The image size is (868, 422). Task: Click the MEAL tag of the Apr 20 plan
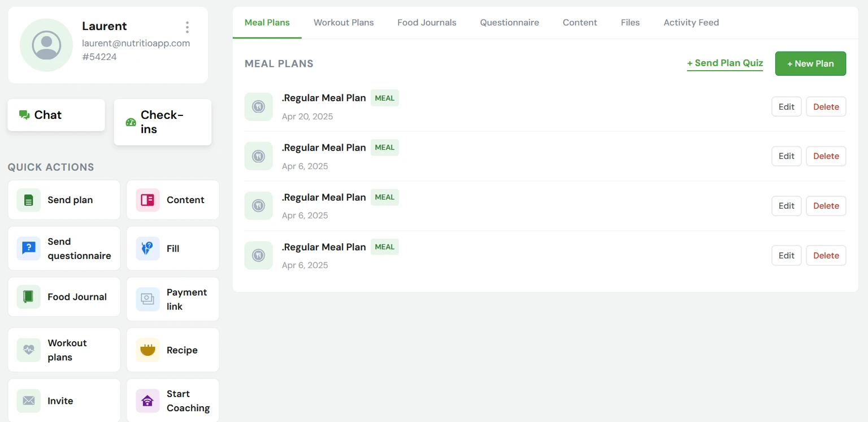click(x=385, y=98)
